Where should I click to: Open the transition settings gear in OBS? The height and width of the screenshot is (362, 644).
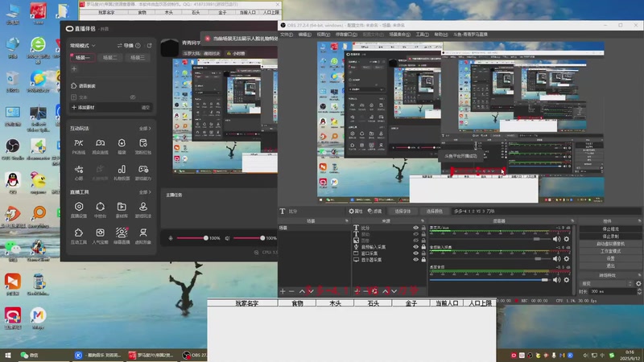point(638,284)
